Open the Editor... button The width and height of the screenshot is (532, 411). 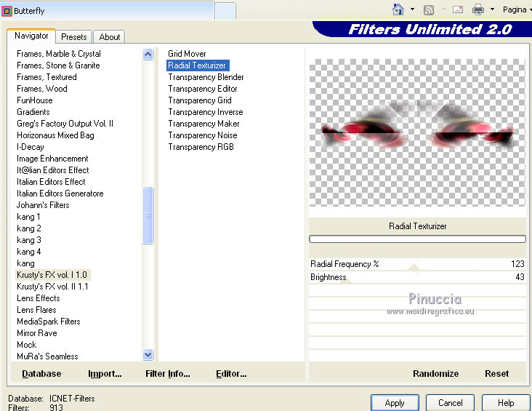tap(231, 374)
